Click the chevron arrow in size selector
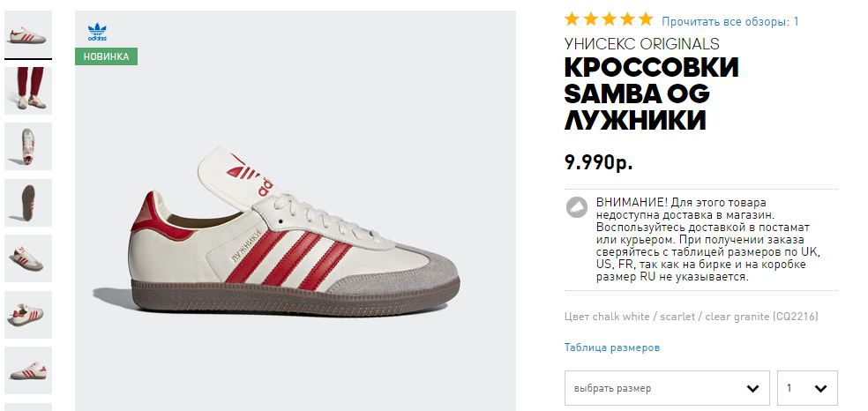 [752, 388]
